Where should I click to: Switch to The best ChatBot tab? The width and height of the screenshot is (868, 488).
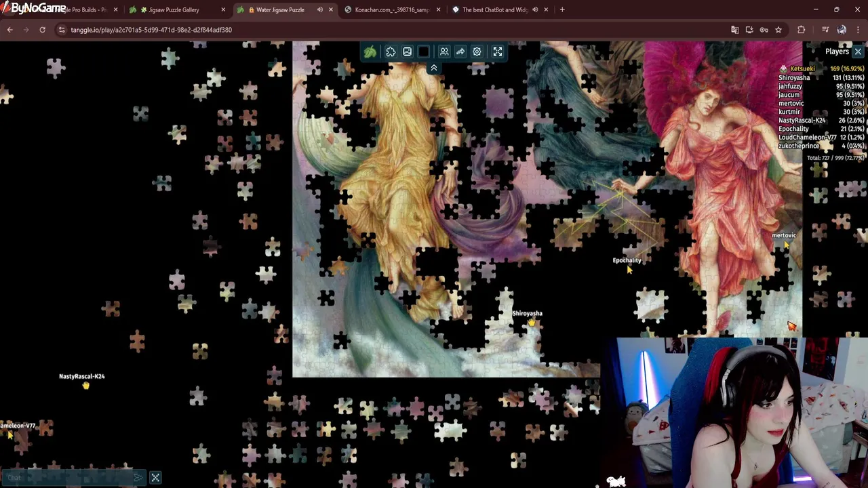(x=500, y=9)
